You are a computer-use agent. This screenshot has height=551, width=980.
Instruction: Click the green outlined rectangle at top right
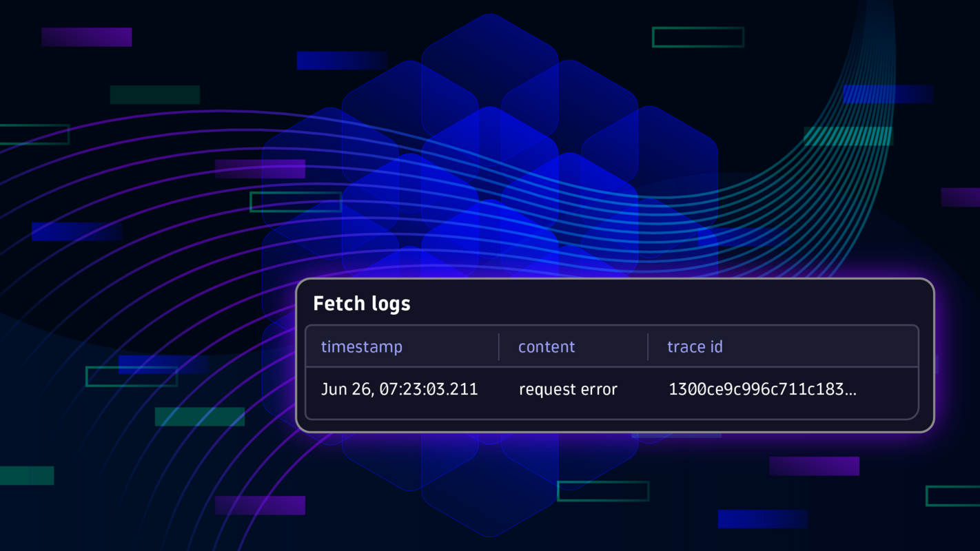click(697, 37)
